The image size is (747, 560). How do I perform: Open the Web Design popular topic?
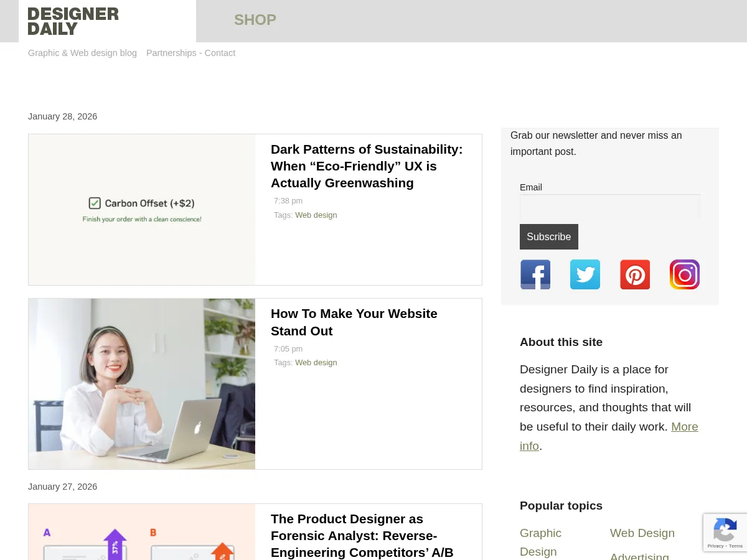642,533
